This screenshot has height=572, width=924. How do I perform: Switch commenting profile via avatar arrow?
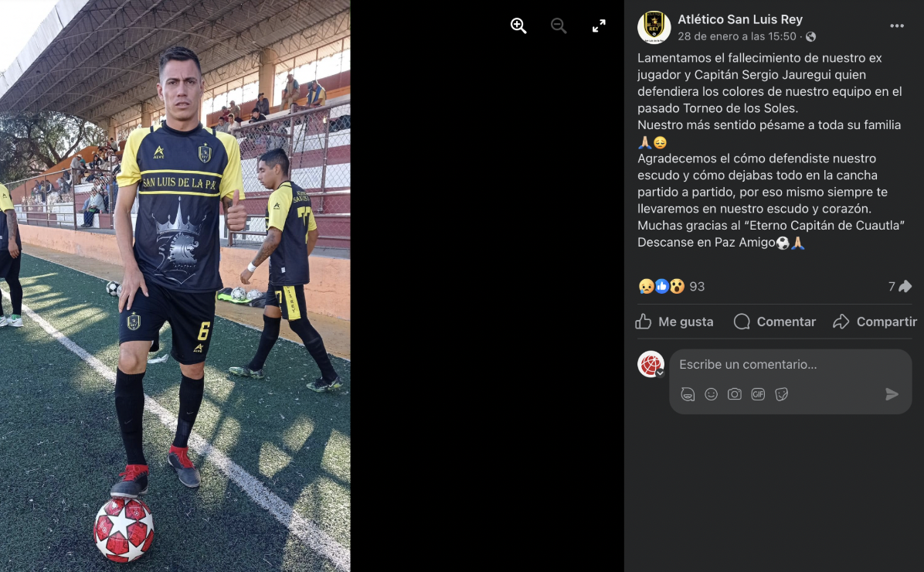[660, 373]
